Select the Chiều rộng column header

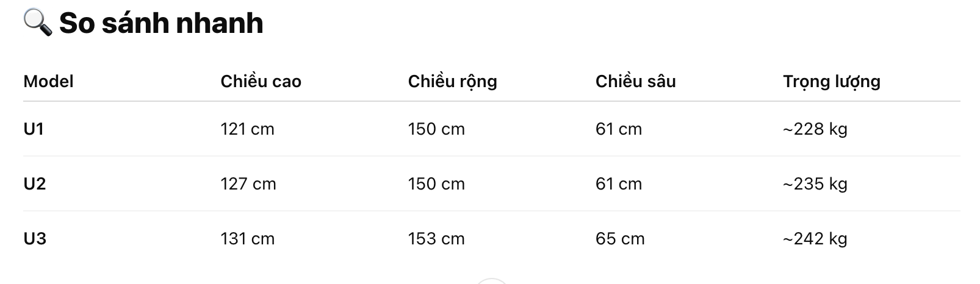453,82
